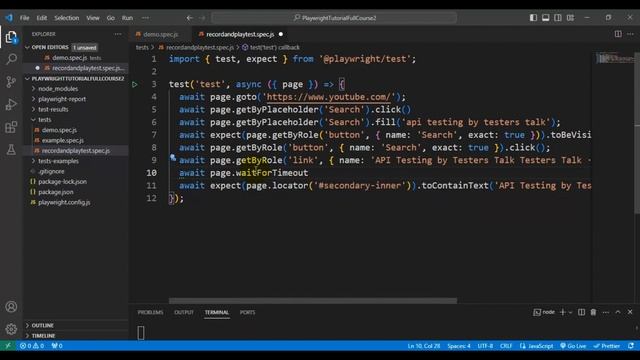The height and width of the screenshot is (360, 640).
Task: Click the editor horizontal scrollbar
Action: click(x=313, y=301)
